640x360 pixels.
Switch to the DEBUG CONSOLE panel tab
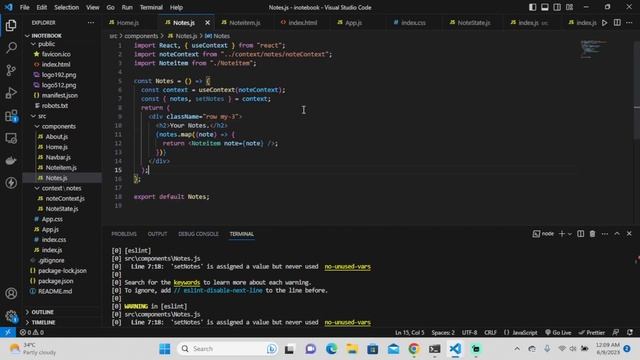coord(198,234)
